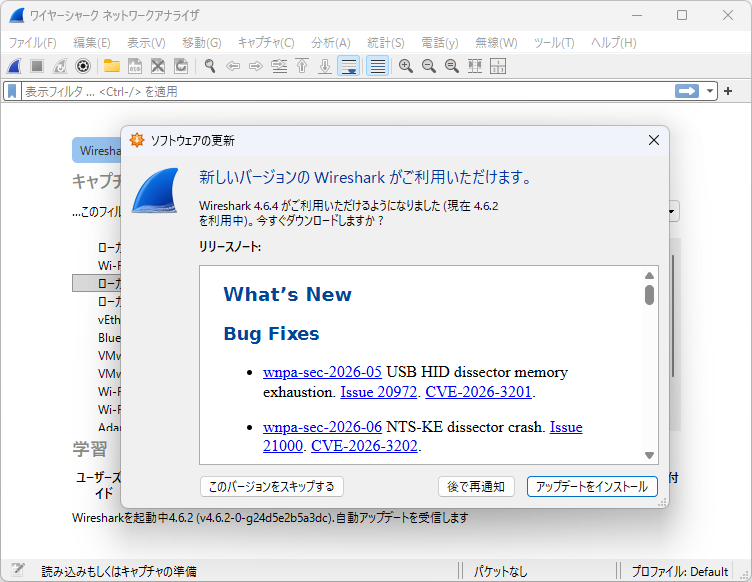752x582 pixels.
Task: Open the 統計(S) menu
Action: click(386, 43)
